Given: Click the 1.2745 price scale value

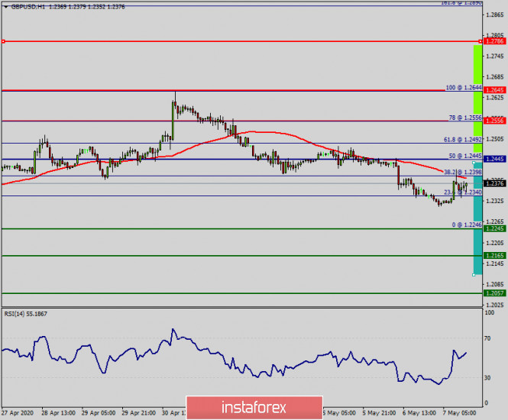Looking at the screenshot, I should click(495, 57).
